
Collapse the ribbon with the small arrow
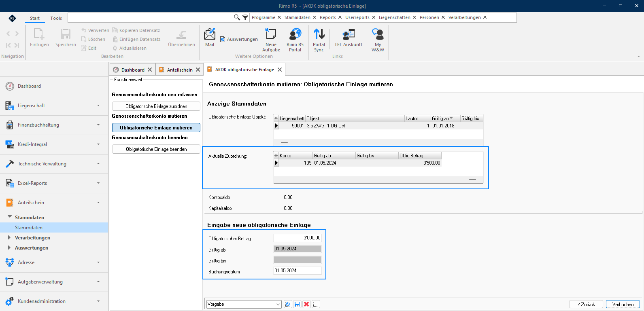(639, 57)
